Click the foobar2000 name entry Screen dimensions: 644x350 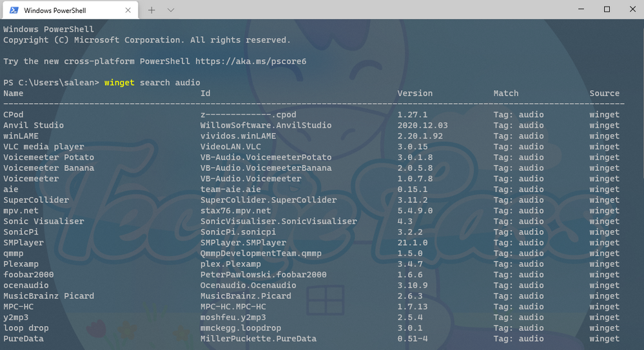point(29,275)
